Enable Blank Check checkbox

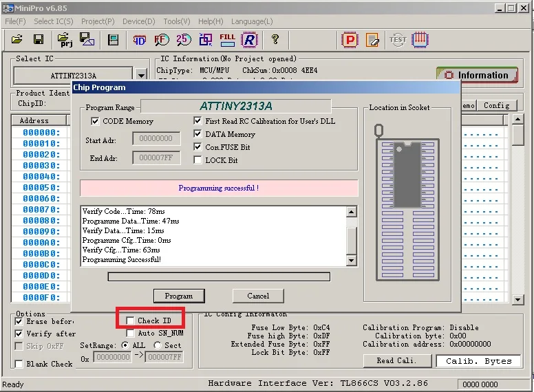(19, 364)
